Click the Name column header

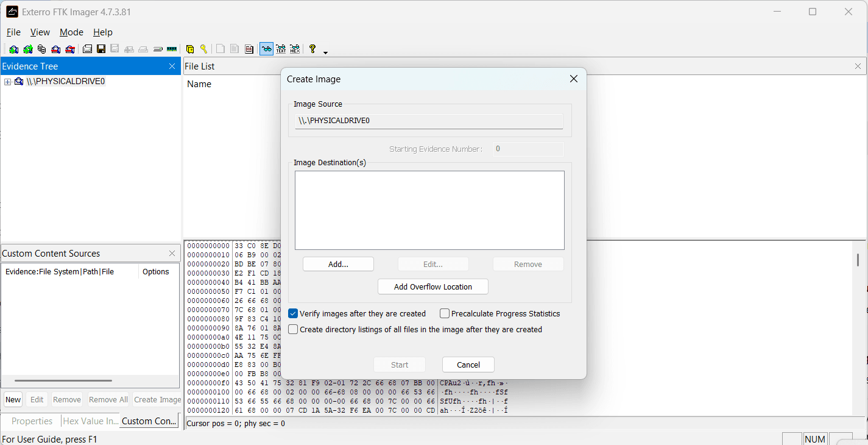(x=199, y=84)
